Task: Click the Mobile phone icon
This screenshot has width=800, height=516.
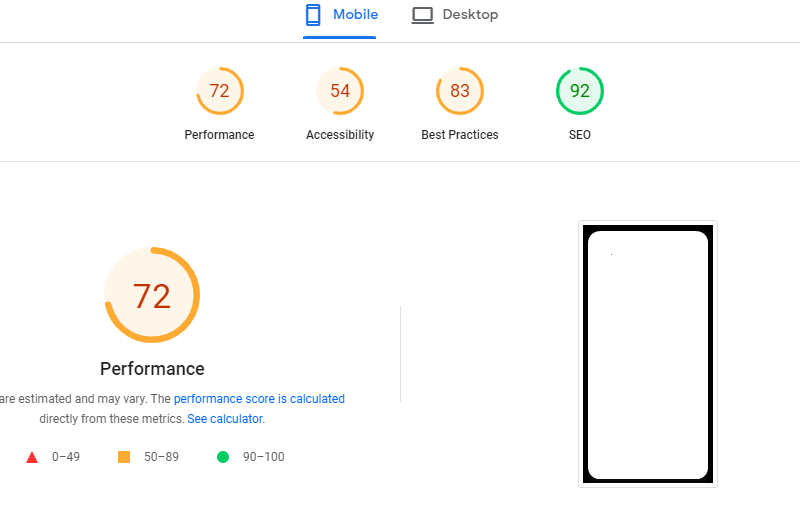Action: coord(313,15)
